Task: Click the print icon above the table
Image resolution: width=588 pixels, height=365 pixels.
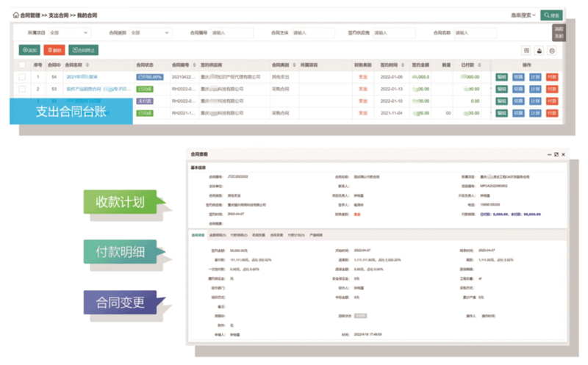Action: 539,51
